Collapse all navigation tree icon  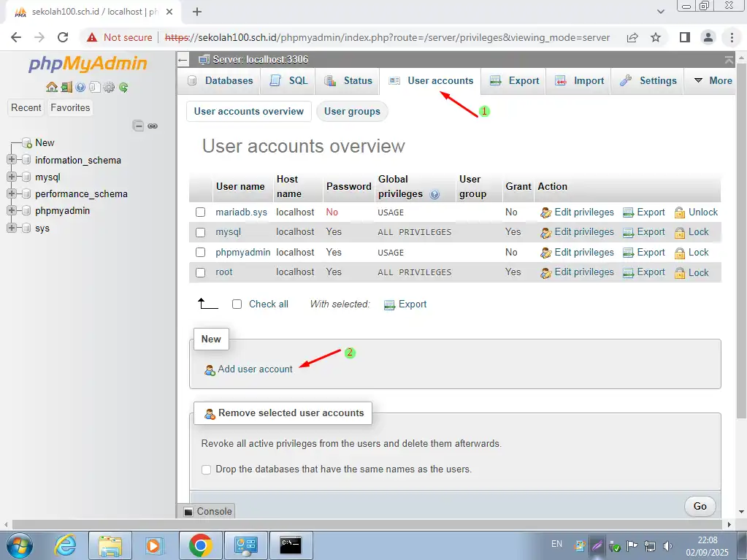(x=138, y=126)
